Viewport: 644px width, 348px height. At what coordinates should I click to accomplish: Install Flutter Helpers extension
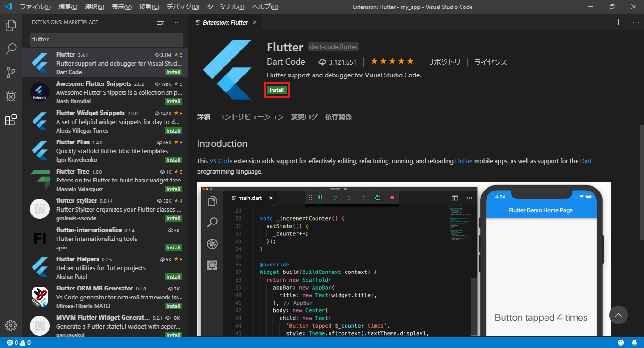pos(173,277)
